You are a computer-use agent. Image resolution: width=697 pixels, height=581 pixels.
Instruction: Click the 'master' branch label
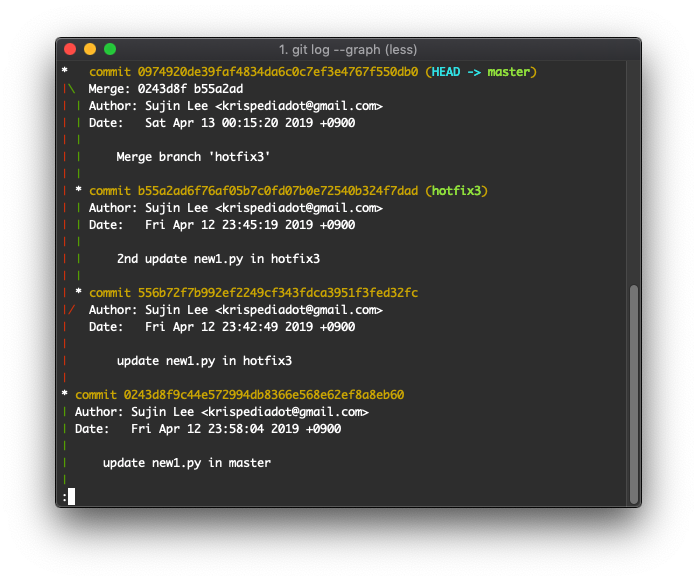tap(509, 72)
